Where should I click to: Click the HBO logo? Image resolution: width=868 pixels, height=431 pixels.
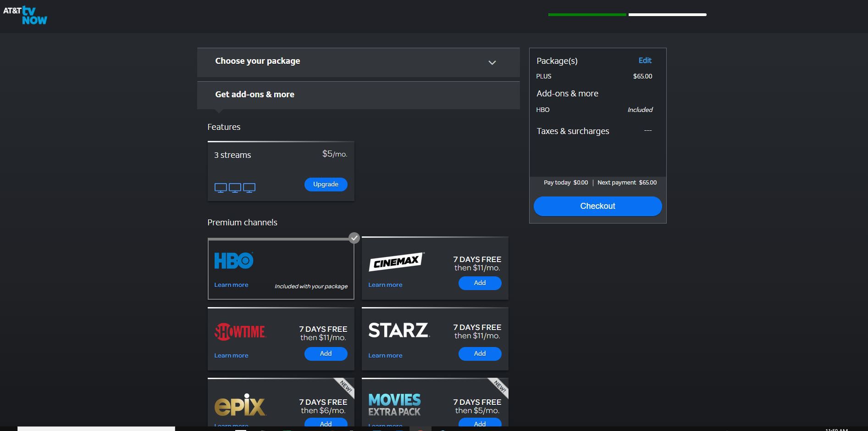point(234,261)
